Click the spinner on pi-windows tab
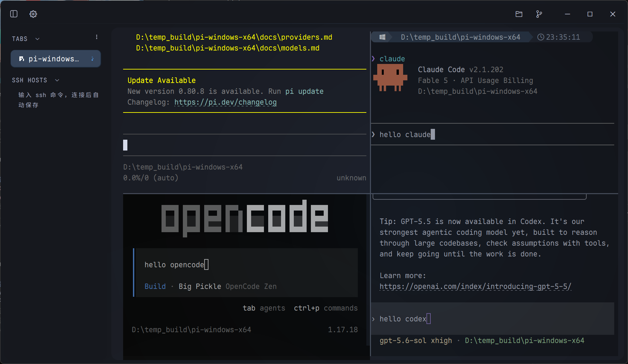The height and width of the screenshot is (364, 628). pos(93,59)
